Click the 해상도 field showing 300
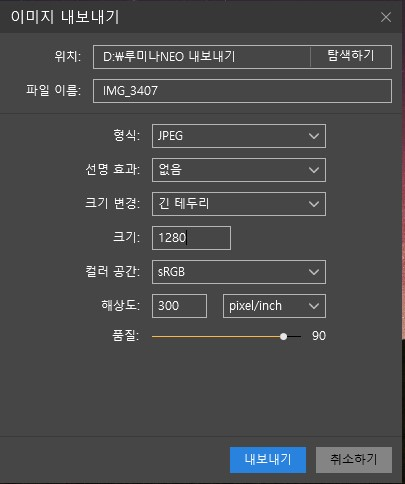The height and width of the screenshot is (484, 405). pyautogui.click(x=179, y=306)
